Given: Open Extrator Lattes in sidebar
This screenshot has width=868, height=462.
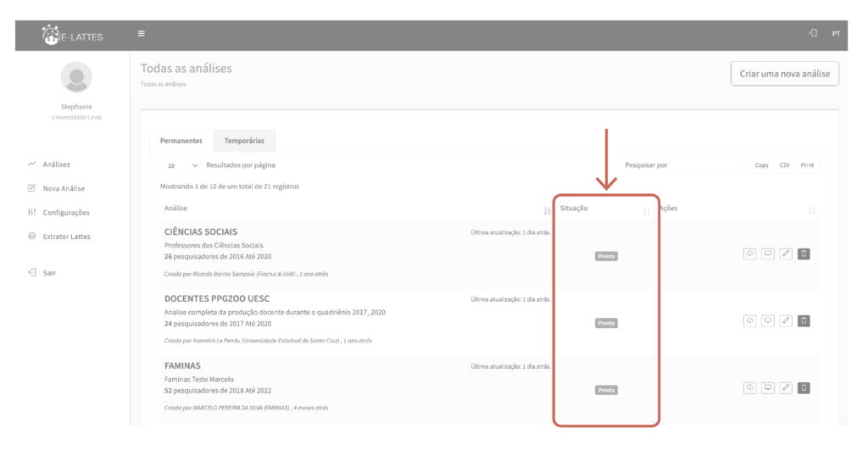Looking at the screenshot, I should [66, 237].
